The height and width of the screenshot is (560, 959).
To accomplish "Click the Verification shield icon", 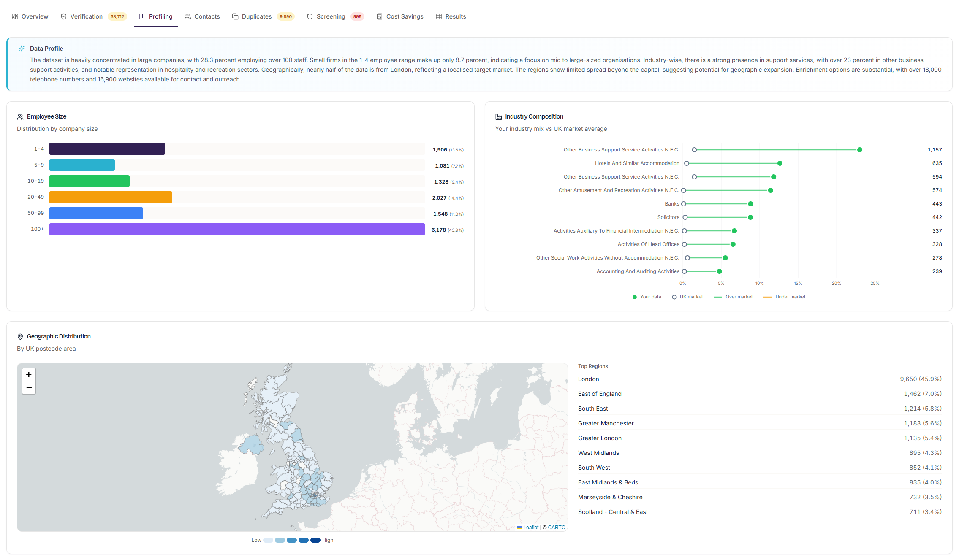I will [x=63, y=16].
